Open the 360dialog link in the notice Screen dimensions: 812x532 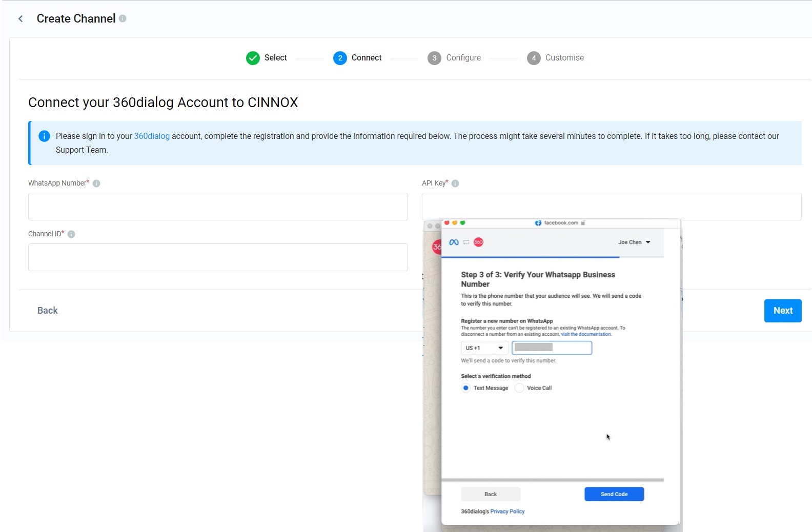pyautogui.click(x=152, y=136)
